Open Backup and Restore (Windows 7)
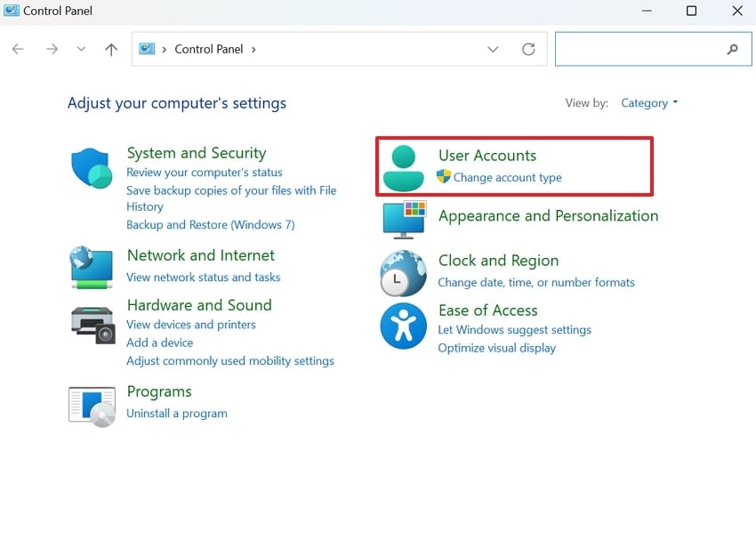Screen dimensions: 756x556 point(210,225)
